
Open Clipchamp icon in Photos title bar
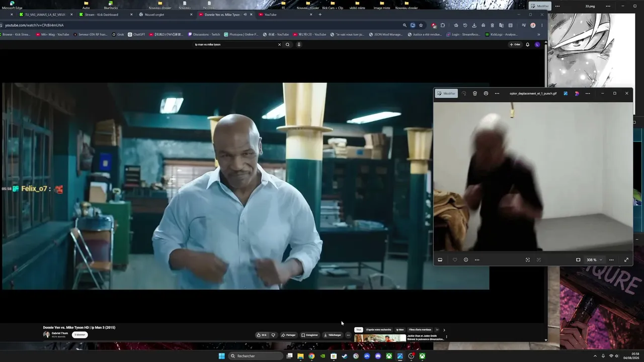point(577,94)
